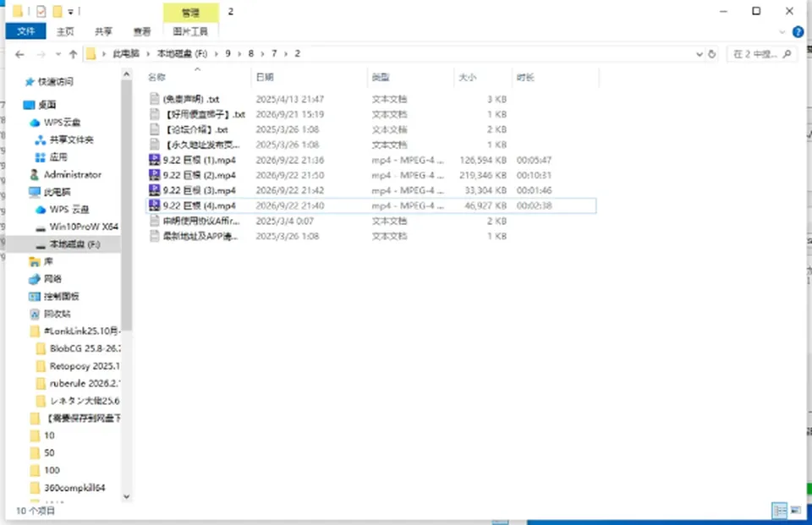Open the customize quick access toolbar dropdown
812x525 pixels.
click(71, 11)
